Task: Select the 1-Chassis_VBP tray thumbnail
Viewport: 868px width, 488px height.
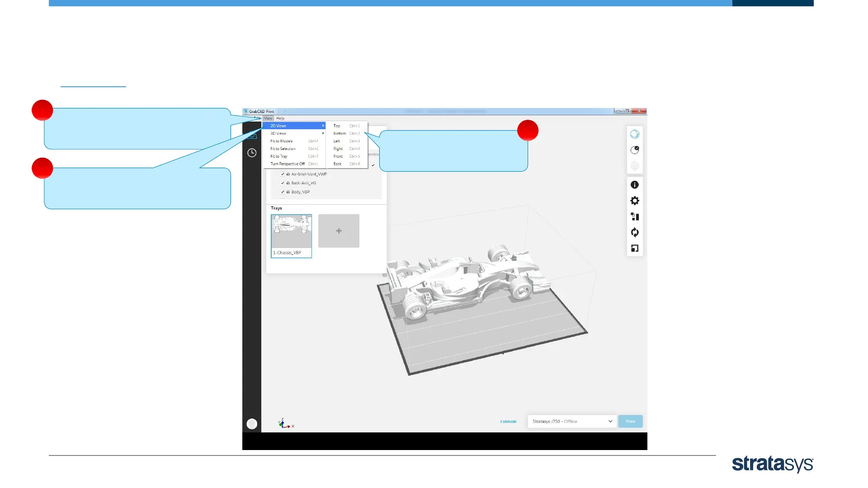Action: point(291,236)
